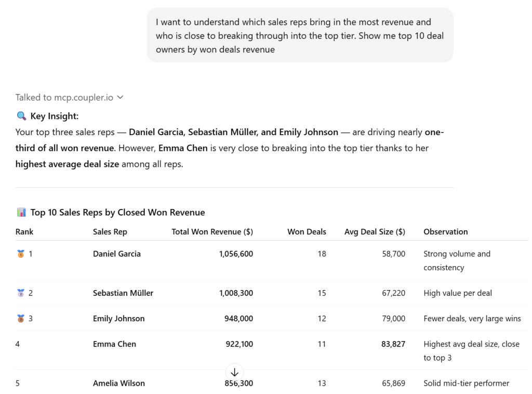Click the bar chart icon beside Top 10 heading
The width and height of the screenshot is (532, 394).
click(21, 212)
